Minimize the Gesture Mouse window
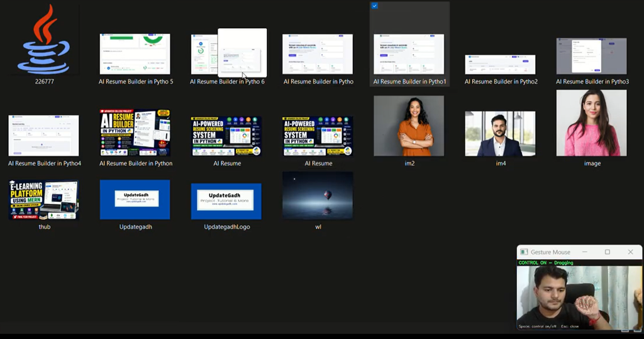Viewport: 644px width, 339px height. point(584,252)
